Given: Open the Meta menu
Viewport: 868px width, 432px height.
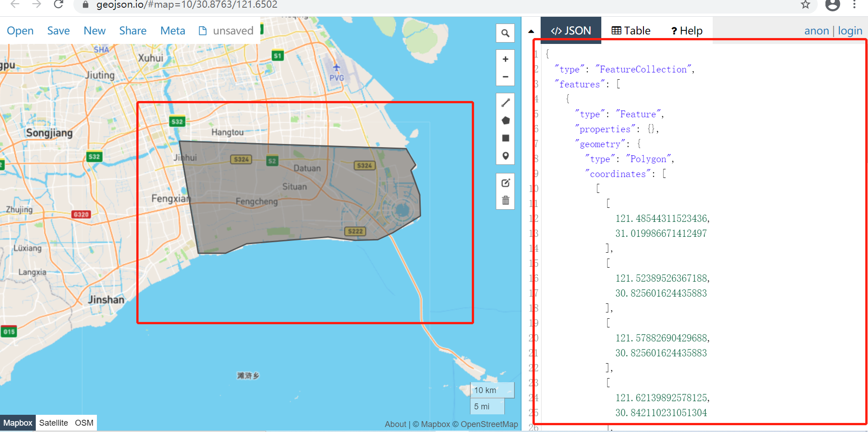Looking at the screenshot, I should [173, 30].
